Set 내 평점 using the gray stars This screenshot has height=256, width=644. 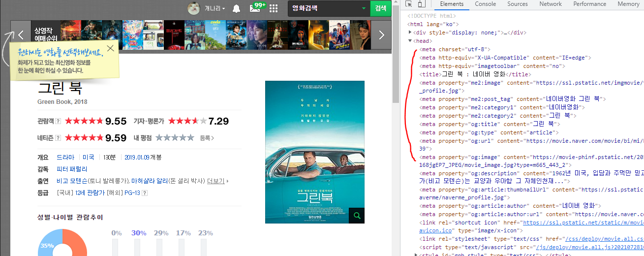[x=175, y=138]
